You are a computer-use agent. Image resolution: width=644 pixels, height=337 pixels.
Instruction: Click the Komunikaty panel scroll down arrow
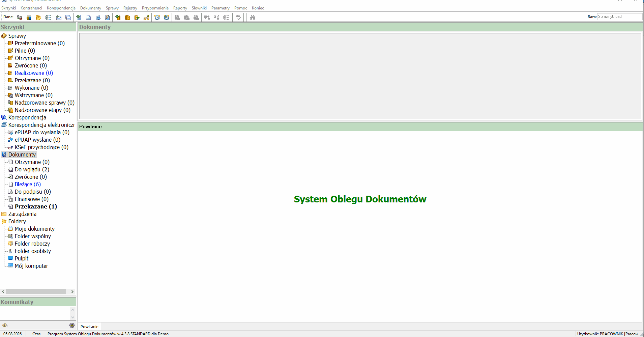[72, 317]
